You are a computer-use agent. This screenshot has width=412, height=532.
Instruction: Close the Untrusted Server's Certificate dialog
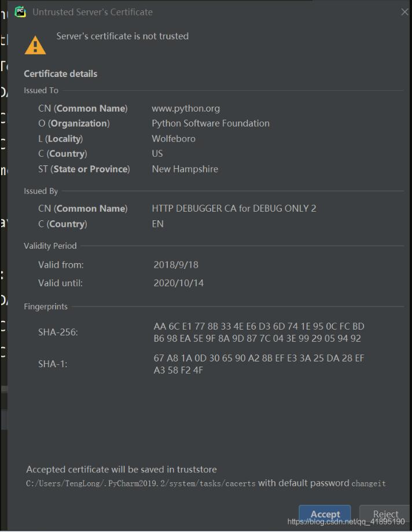[404, 12]
